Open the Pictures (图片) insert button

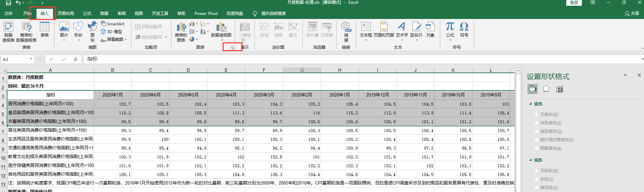click(x=64, y=31)
